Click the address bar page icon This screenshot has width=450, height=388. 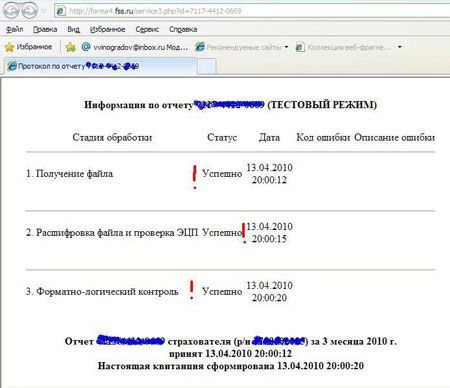(61, 11)
